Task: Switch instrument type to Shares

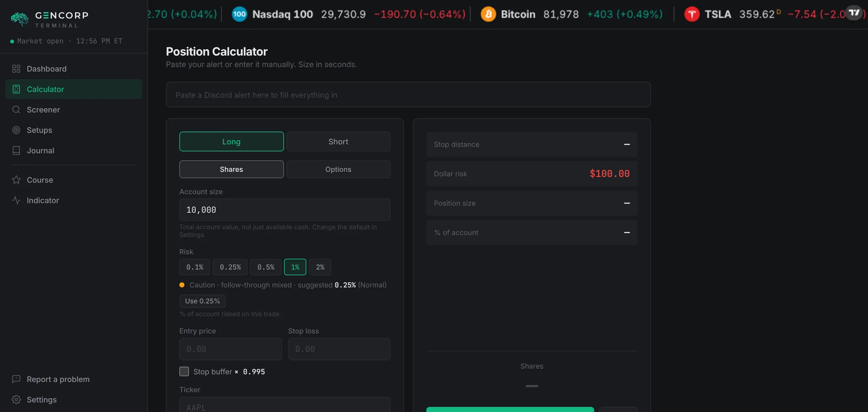Action: (231, 169)
